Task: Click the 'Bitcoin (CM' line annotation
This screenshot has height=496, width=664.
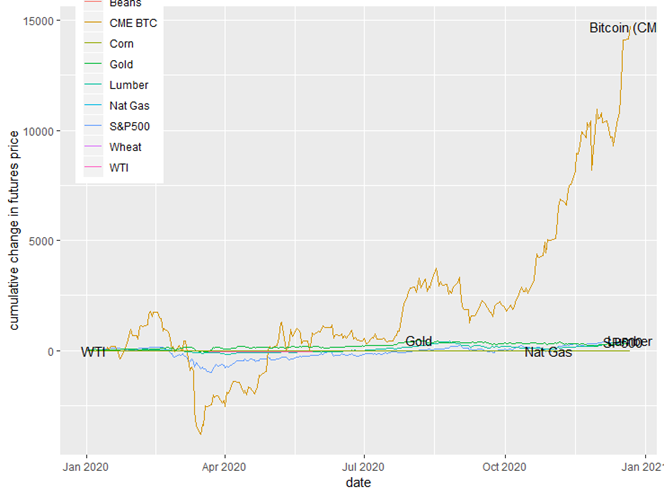Action: click(623, 27)
